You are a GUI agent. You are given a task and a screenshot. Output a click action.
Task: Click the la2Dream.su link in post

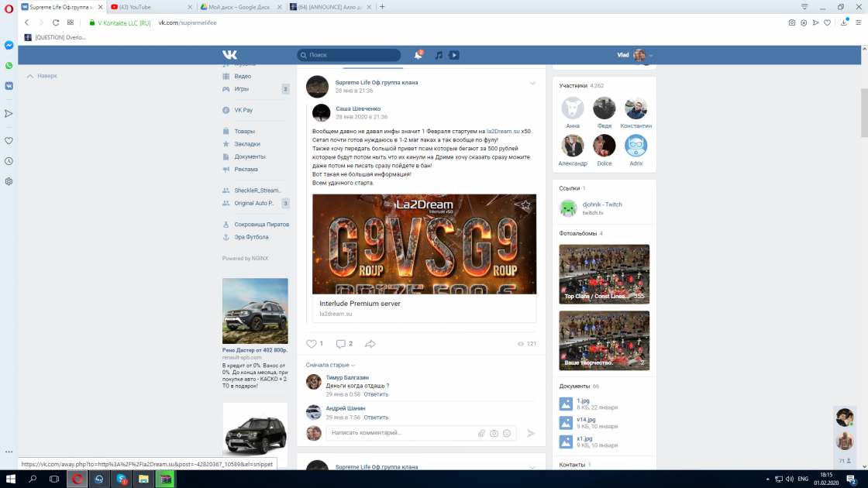[502, 131]
